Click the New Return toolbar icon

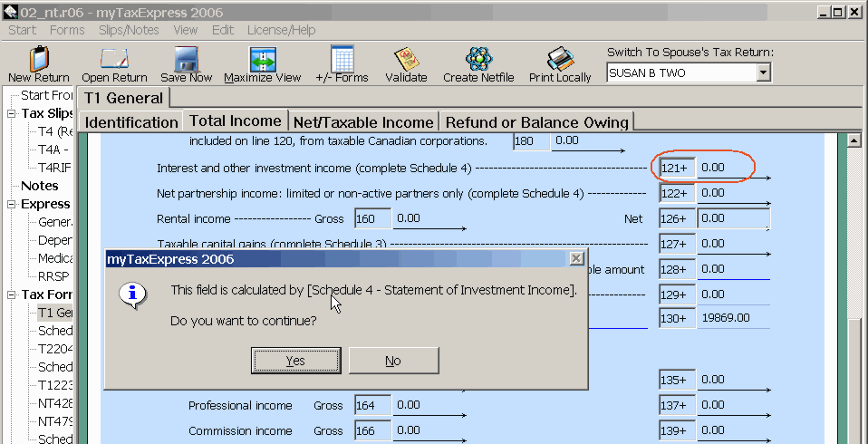(x=38, y=60)
